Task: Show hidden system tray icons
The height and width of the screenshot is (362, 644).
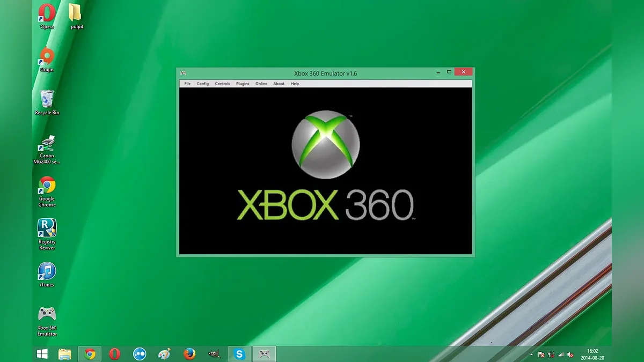Action: (x=532, y=355)
